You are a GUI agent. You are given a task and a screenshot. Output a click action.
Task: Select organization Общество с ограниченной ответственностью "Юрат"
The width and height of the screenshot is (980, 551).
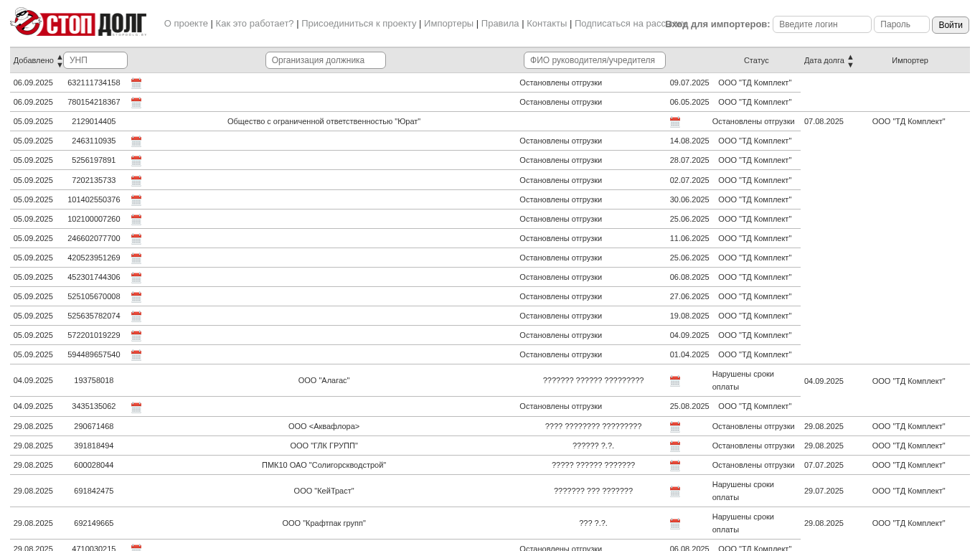324,121
